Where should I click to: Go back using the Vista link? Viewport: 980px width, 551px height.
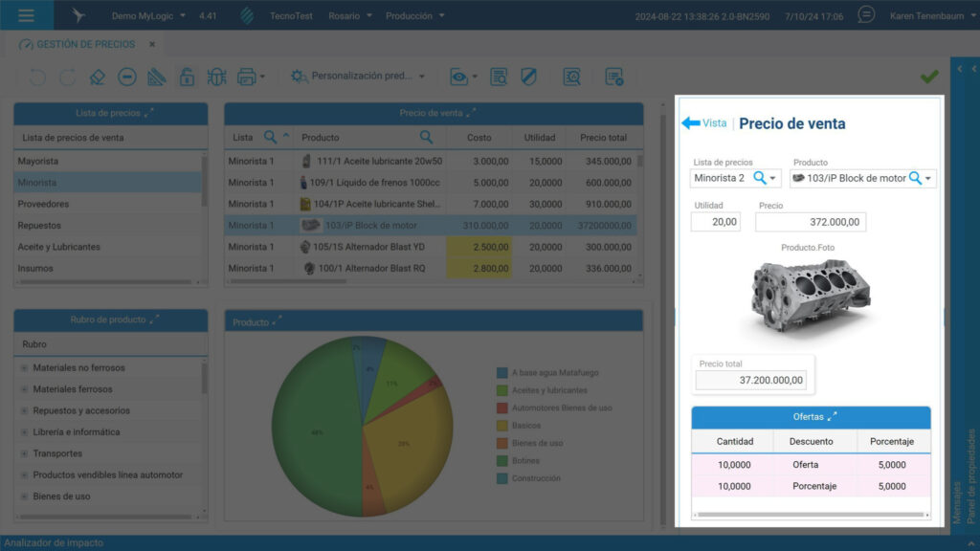[x=704, y=123]
